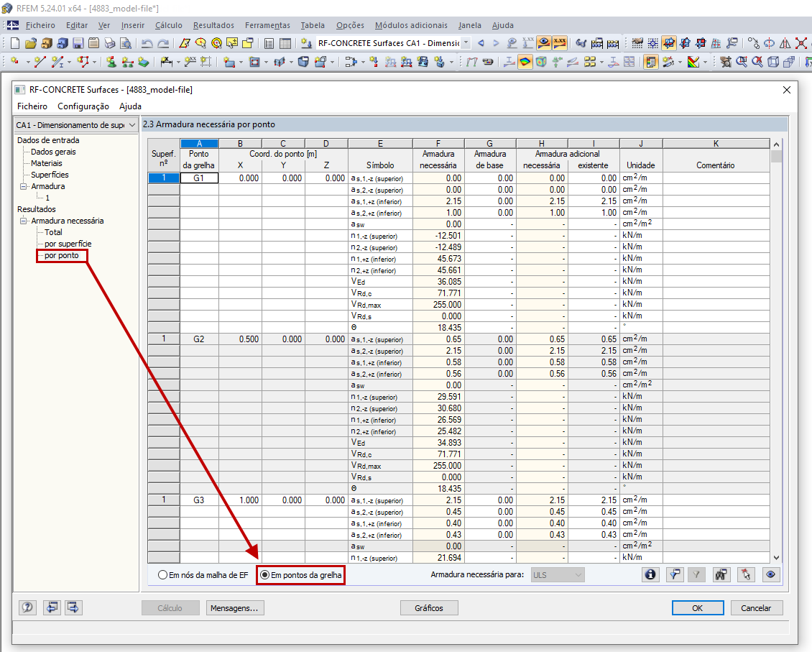
Task: Save the model with the floppy disk icon
Action: 78,44
